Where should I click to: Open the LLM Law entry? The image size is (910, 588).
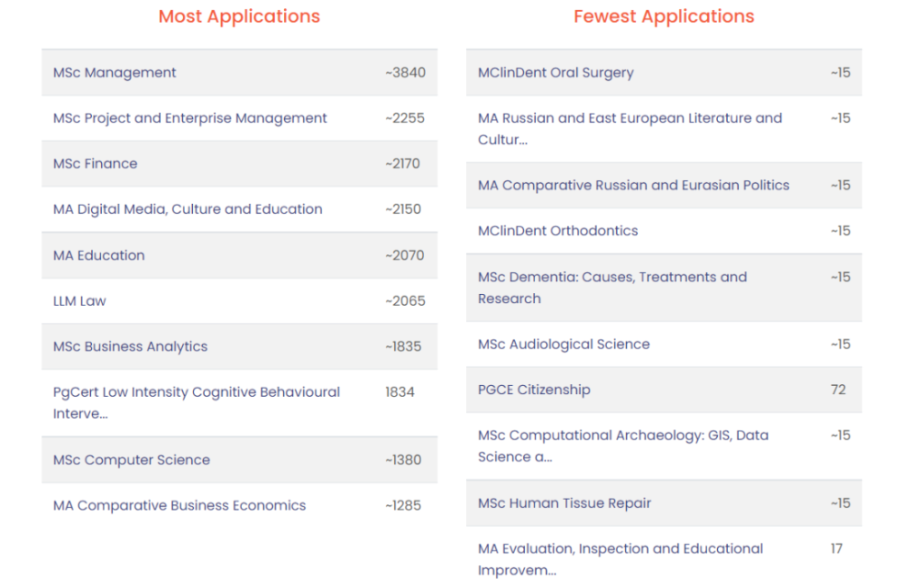(x=239, y=300)
